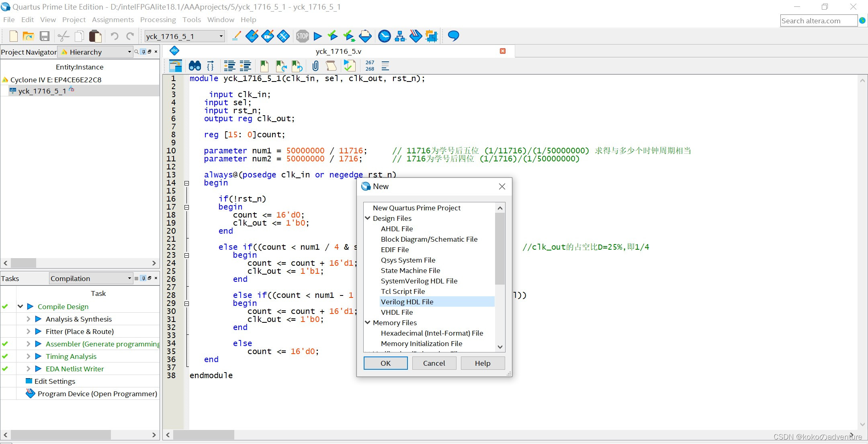The height and width of the screenshot is (444, 868).
Task: Start Analysis & Elaboration checkmark-play icon
Action: (x=333, y=36)
